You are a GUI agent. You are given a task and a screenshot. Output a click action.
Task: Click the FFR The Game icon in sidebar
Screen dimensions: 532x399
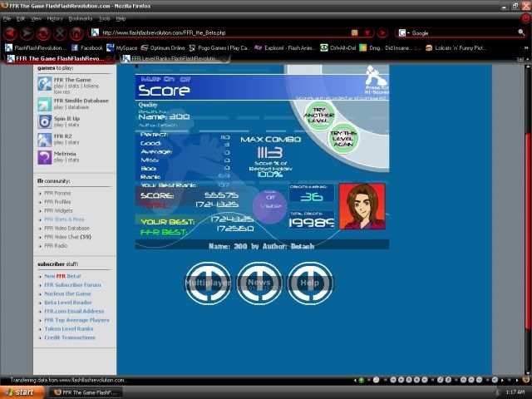pyautogui.click(x=45, y=84)
